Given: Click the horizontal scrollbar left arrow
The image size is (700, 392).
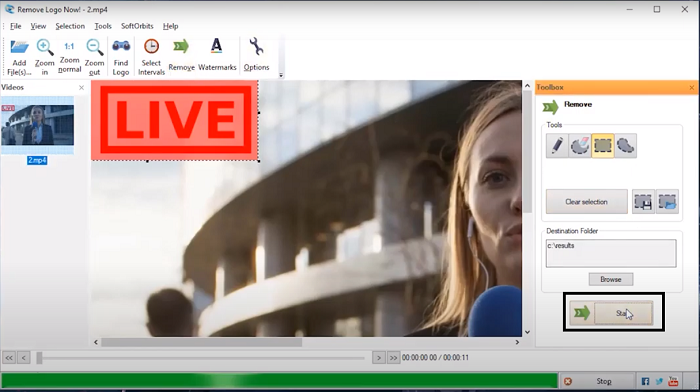Looking at the screenshot, I should tap(96, 342).
